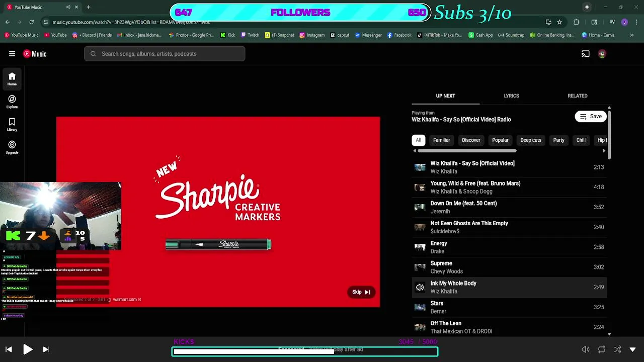644x362 pixels.
Task: Open the Discord | Friends bookmark
Action: [92, 35]
